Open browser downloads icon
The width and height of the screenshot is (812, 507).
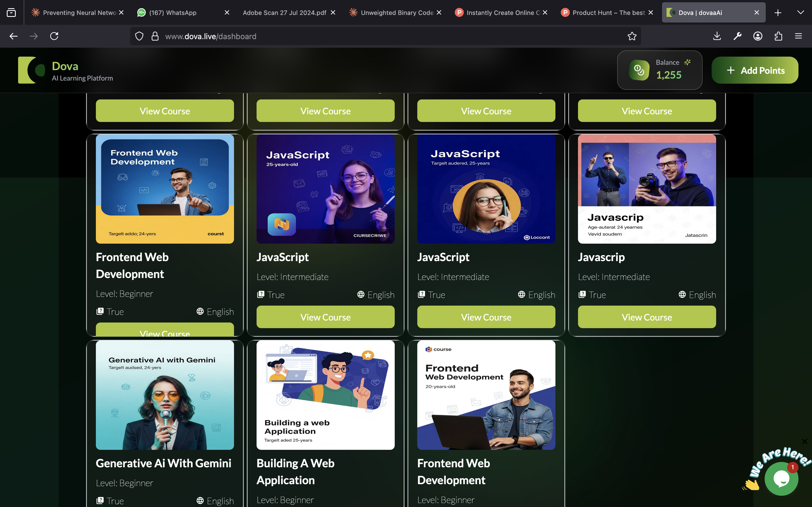[717, 36]
